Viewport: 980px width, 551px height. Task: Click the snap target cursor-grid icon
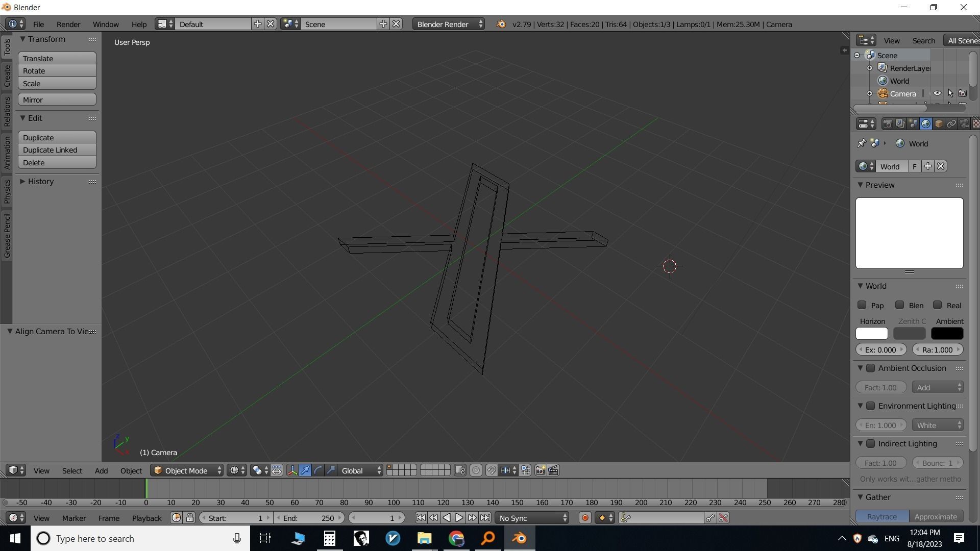[525, 470]
